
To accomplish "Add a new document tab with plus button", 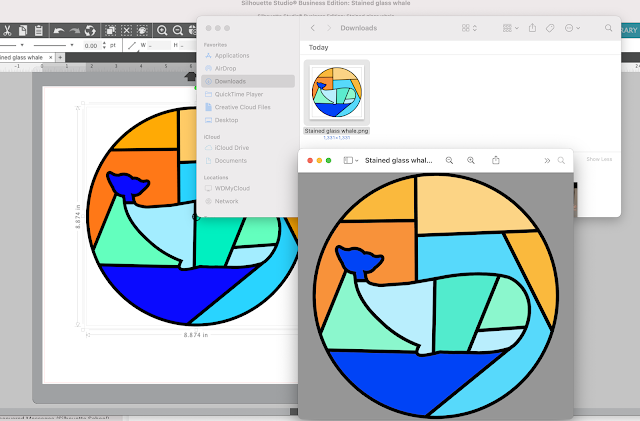I will [60, 58].
